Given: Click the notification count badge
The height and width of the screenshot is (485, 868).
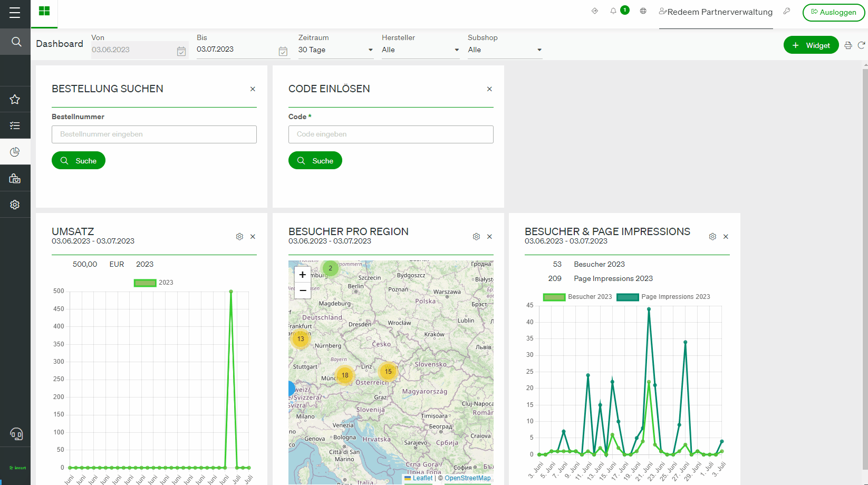Looking at the screenshot, I should (625, 10).
